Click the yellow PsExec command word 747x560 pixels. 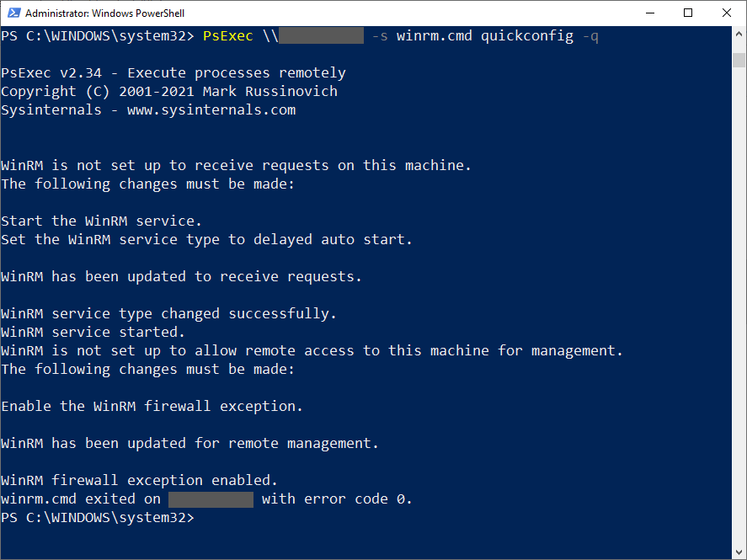227,35
